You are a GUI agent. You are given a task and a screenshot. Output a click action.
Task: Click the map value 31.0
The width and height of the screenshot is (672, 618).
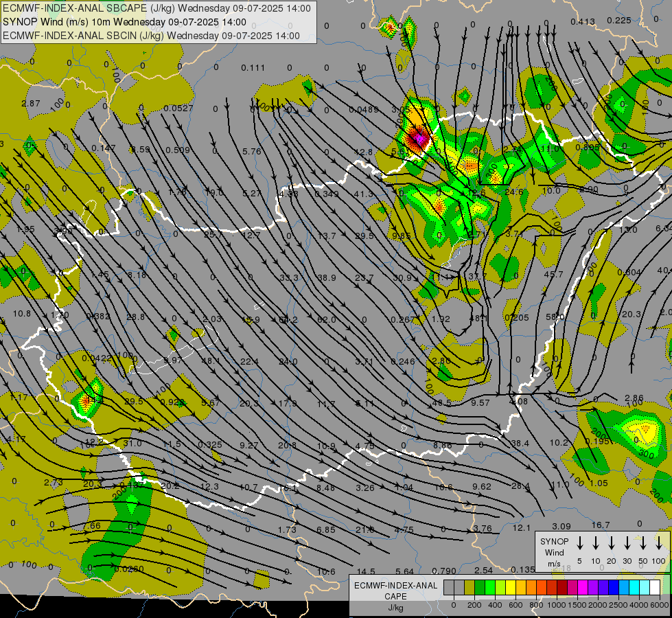coord(132,443)
